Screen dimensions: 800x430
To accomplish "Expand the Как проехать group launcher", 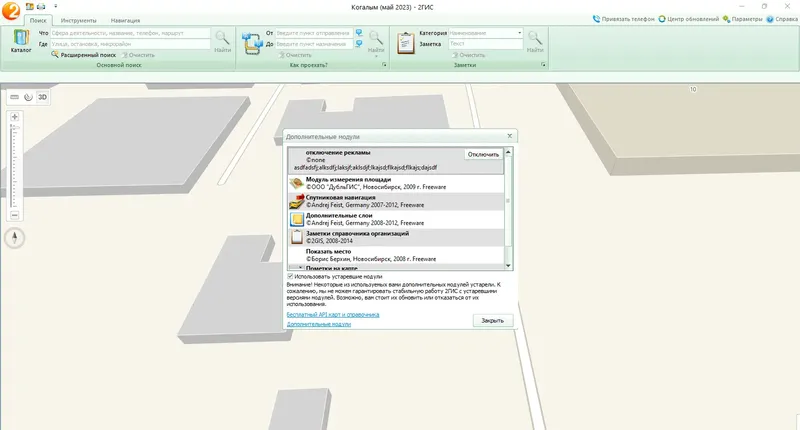I will tap(384, 65).
